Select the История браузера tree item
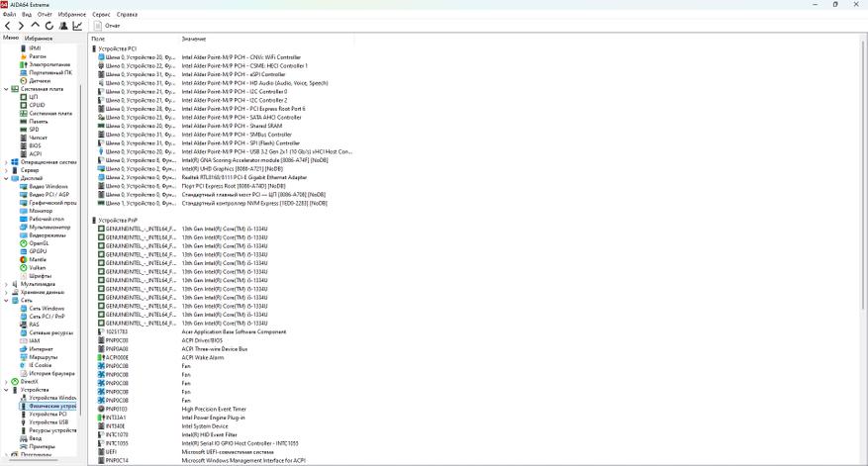Screen dimensions: 868x466 click(51, 374)
